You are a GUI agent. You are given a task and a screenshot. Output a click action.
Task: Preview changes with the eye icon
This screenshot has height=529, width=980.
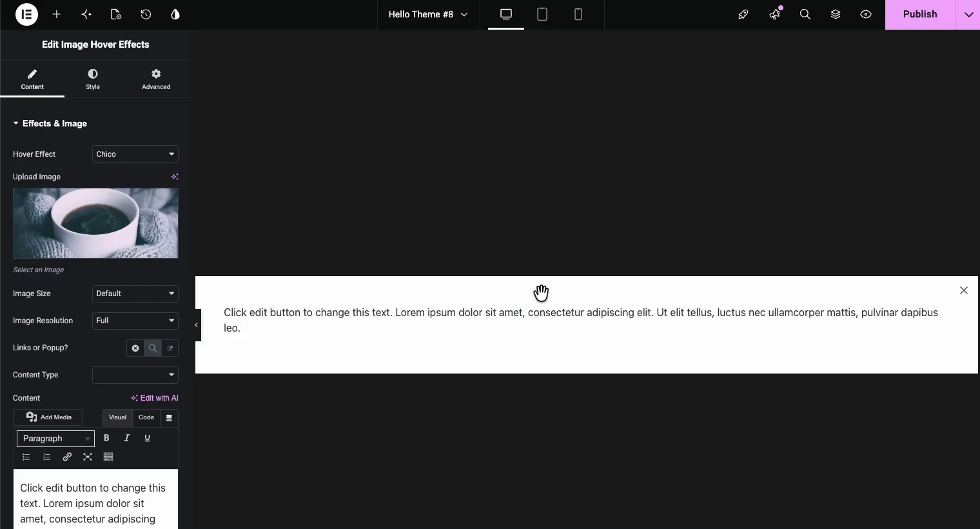(866, 14)
